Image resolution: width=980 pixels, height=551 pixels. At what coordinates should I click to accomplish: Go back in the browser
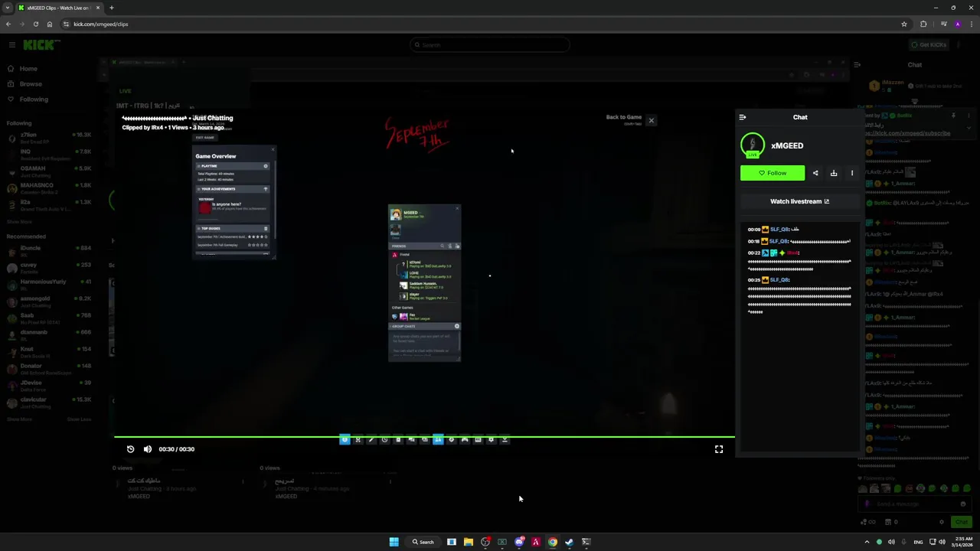coord(8,24)
